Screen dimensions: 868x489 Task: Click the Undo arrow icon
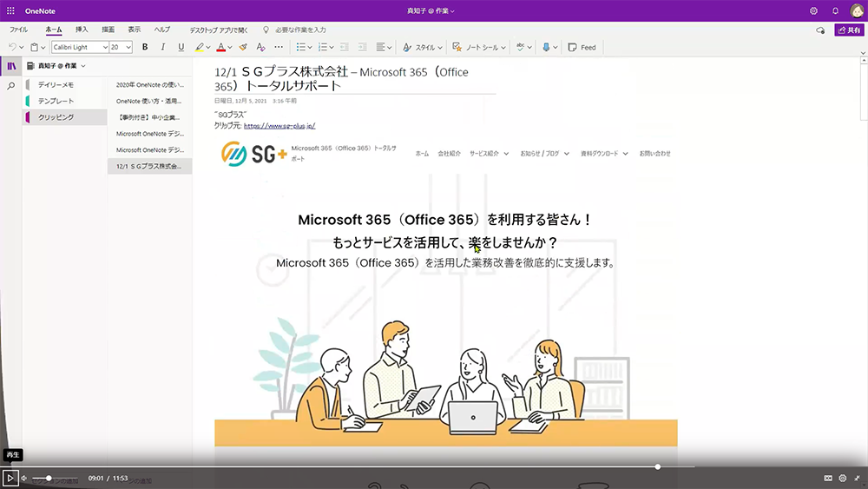(12, 47)
